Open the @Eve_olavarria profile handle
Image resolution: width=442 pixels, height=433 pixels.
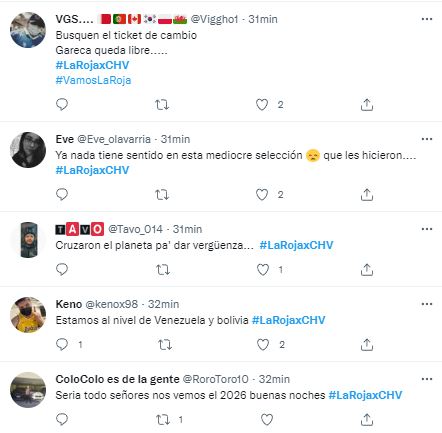pyautogui.click(x=114, y=139)
